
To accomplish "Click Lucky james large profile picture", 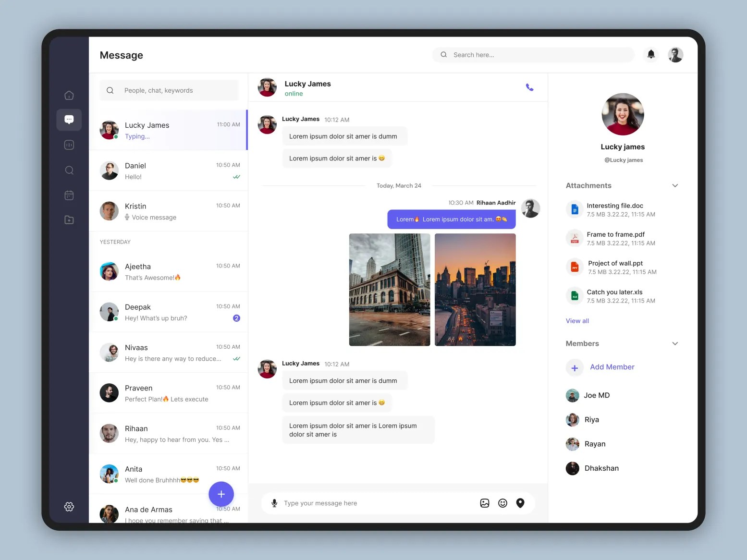I will [x=623, y=114].
